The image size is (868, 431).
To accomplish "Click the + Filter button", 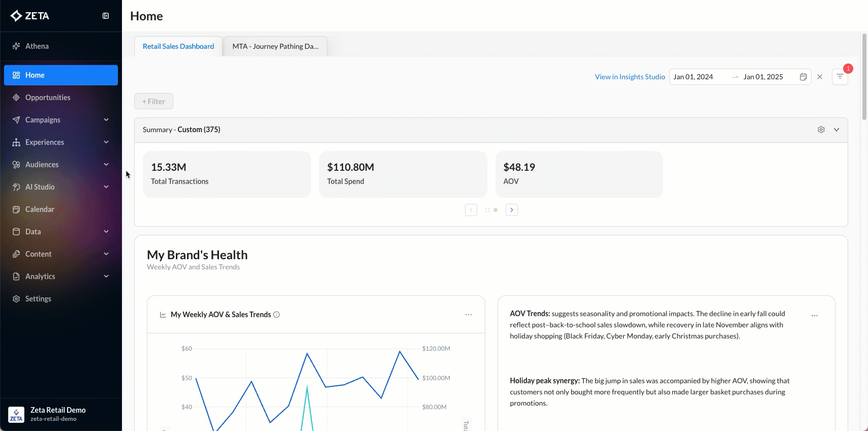I will click(153, 102).
